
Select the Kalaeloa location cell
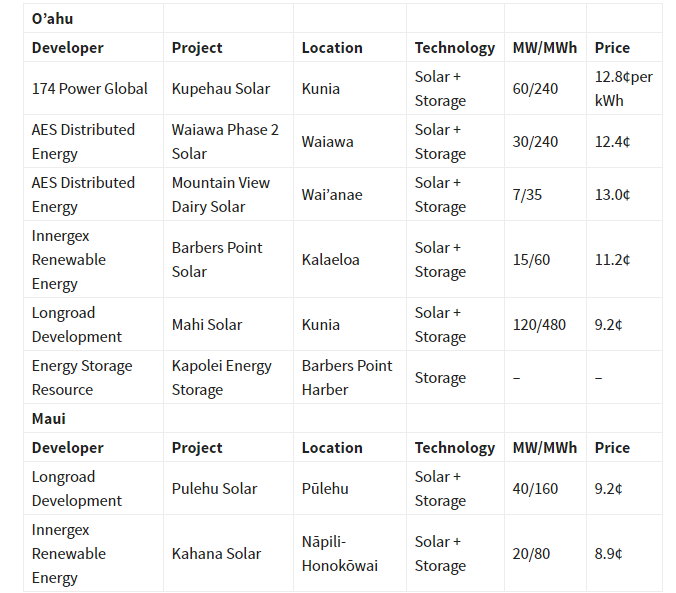click(x=331, y=260)
